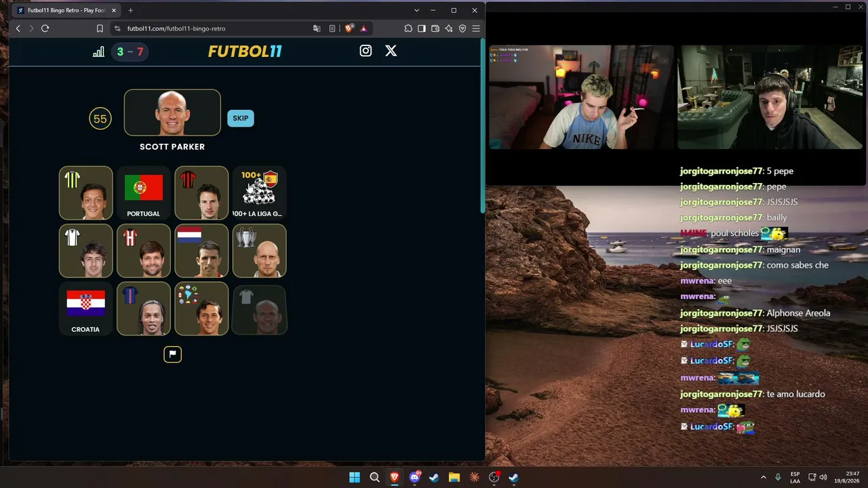The height and width of the screenshot is (488, 868).
Task: Switch the ESP LAA keyboard language
Action: coord(795,477)
